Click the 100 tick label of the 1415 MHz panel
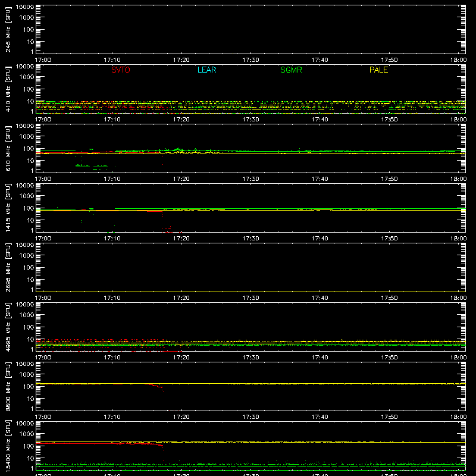Screen dimensions: 476x476 pos(28,208)
